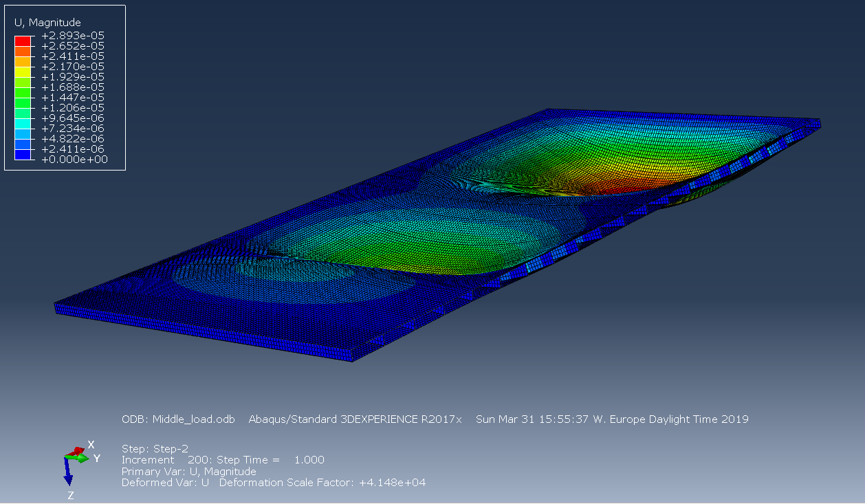Select the dark blue legend swatch at the bottom
The width and height of the screenshot is (865, 504).
click(23, 155)
